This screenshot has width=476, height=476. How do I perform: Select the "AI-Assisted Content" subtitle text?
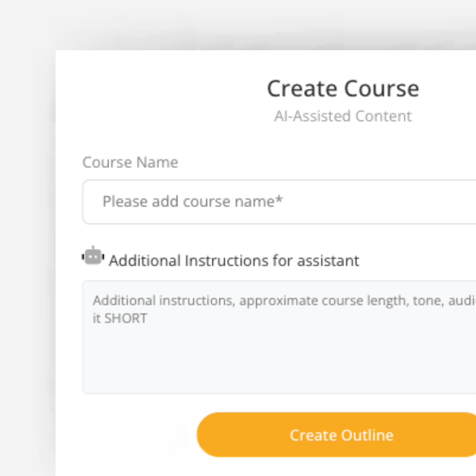tap(343, 116)
